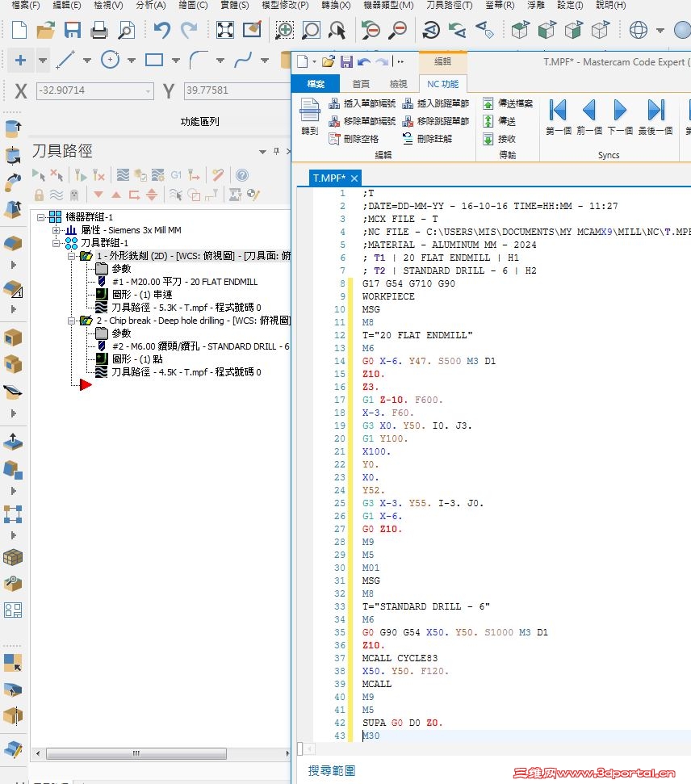Click Open folder icon in Code Expert
This screenshot has height=784, width=691.
pyautogui.click(x=329, y=62)
